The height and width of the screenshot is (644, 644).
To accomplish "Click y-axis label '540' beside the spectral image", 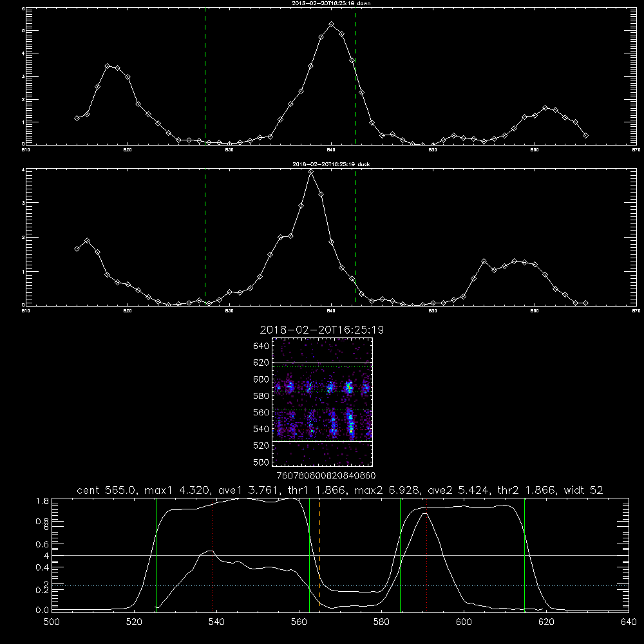I will (261, 429).
